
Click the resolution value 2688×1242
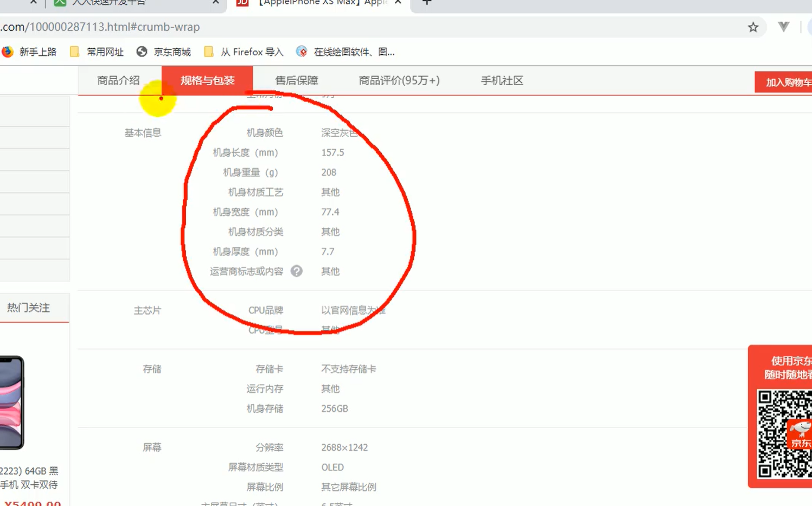(x=344, y=447)
